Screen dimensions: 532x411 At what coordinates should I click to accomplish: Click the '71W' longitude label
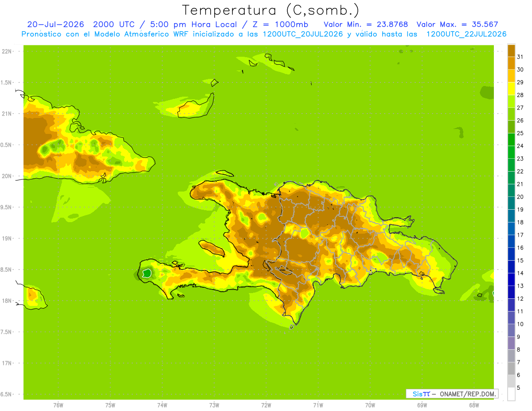point(318,405)
